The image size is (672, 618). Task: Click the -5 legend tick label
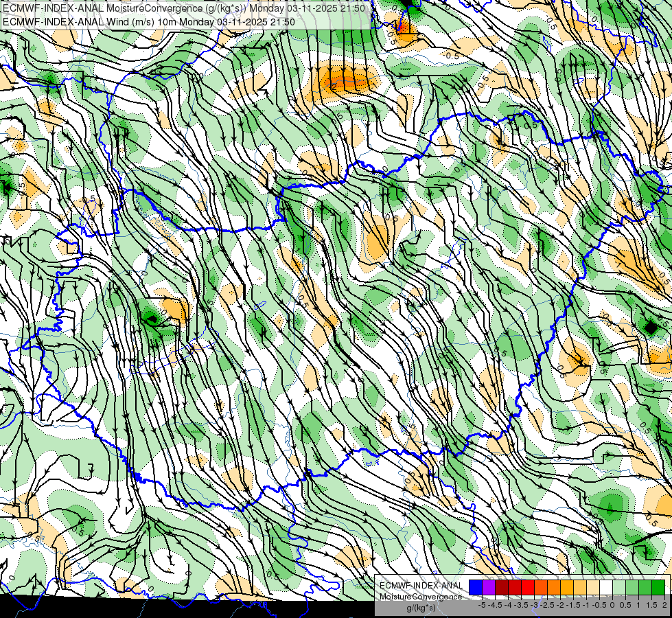[x=482, y=605]
